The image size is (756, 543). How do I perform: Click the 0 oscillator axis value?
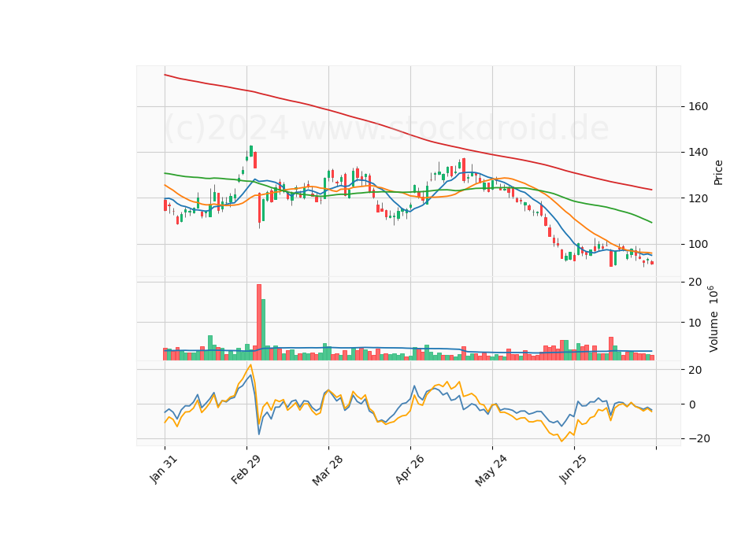click(692, 404)
